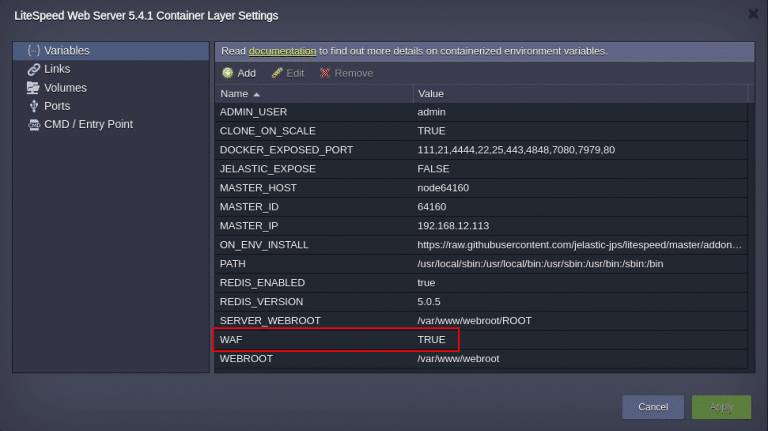Select the ON_ENV_INSTALL variable
768x431 pixels.
264,245
